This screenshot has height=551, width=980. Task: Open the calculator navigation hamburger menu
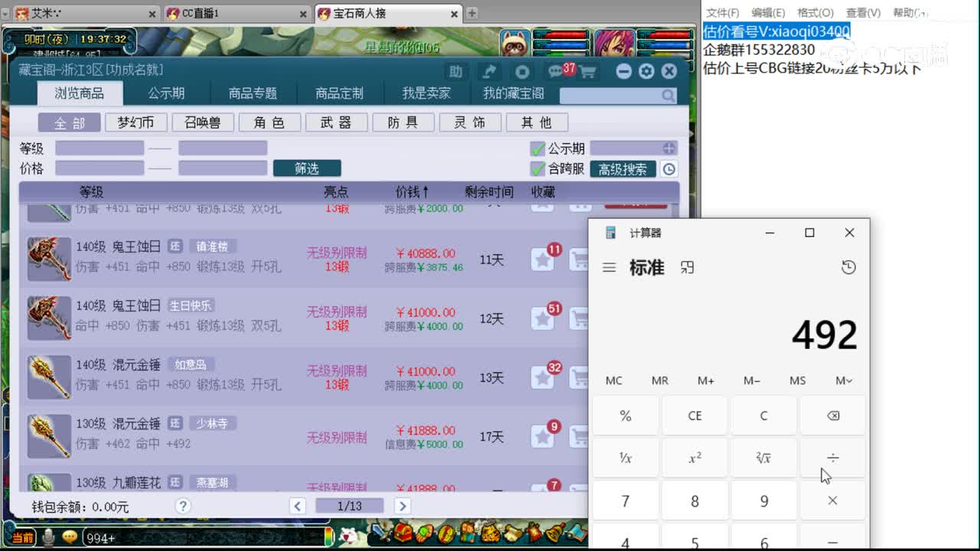(609, 268)
